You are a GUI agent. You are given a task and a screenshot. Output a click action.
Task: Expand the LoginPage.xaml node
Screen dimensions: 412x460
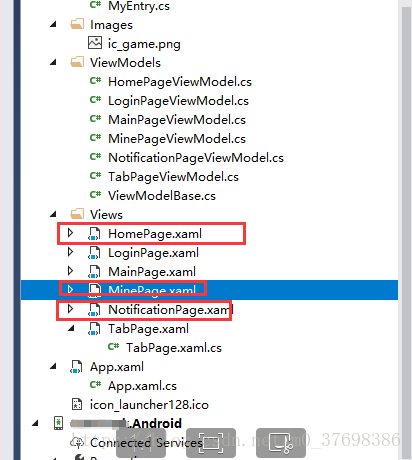(70, 252)
